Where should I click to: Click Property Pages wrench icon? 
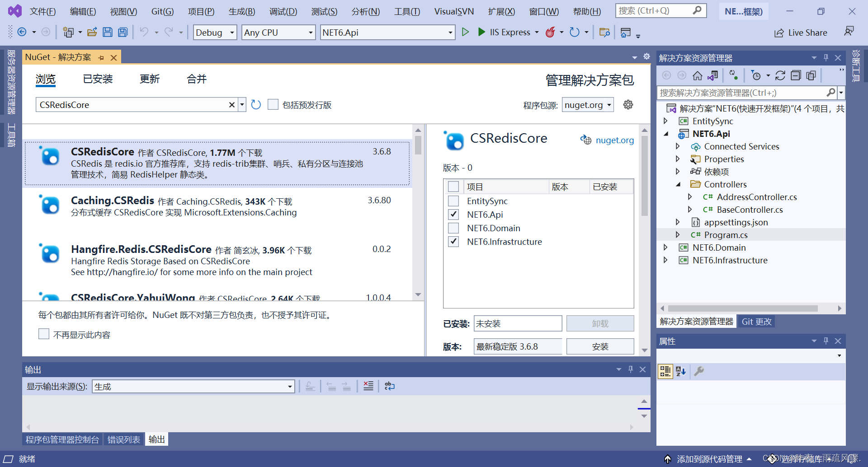click(699, 371)
